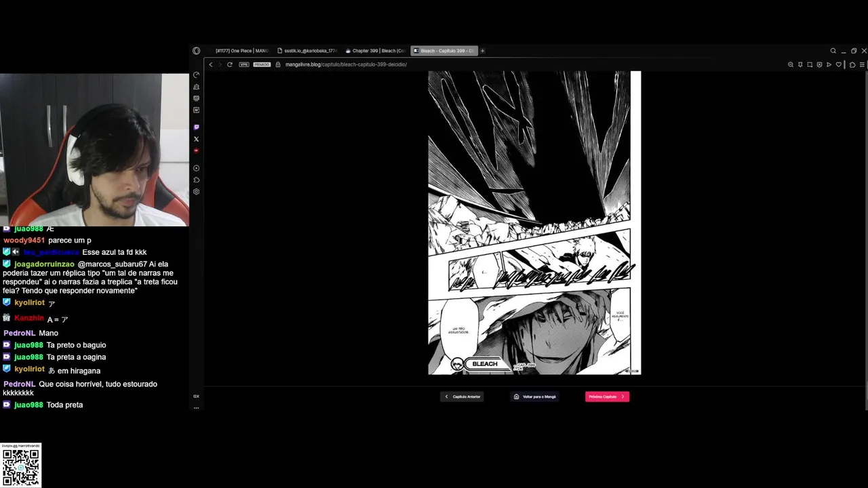
Task: Click the padlock site info icon
Action: point(278,64)
